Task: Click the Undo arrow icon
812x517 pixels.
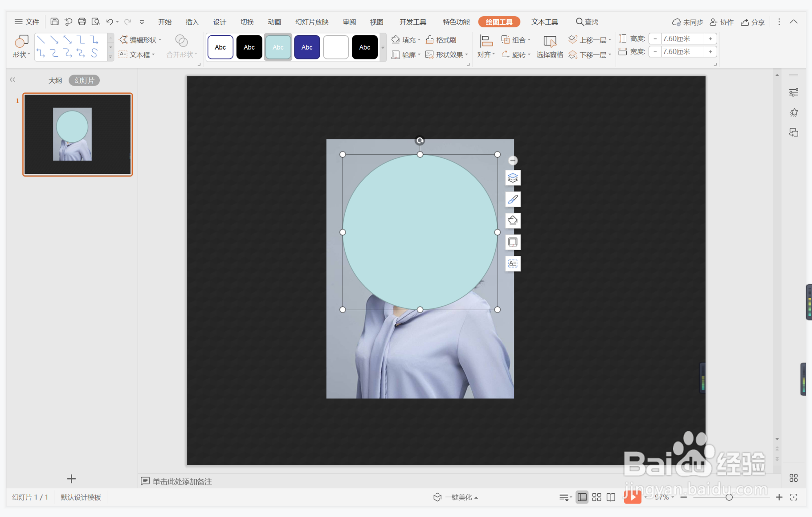Action: pyautogui.click(x=110, y=22)
